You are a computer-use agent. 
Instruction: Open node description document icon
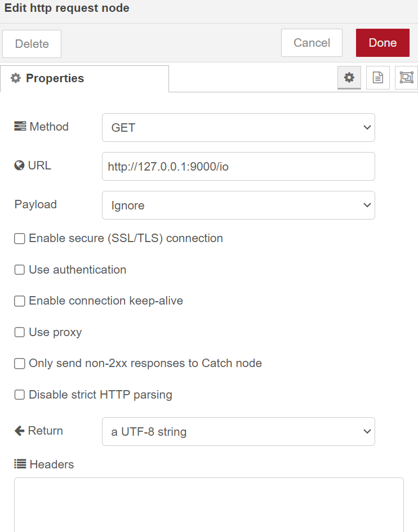click(378, 78)
